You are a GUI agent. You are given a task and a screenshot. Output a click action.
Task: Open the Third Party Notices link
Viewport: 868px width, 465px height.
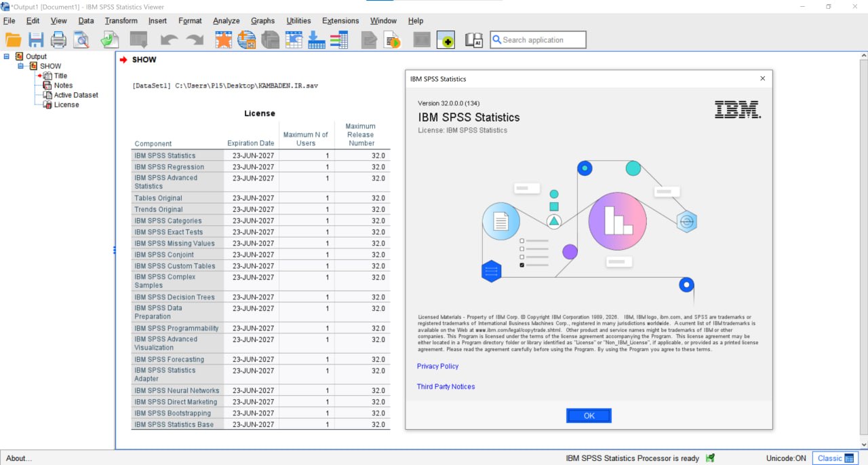pos(446,387)
